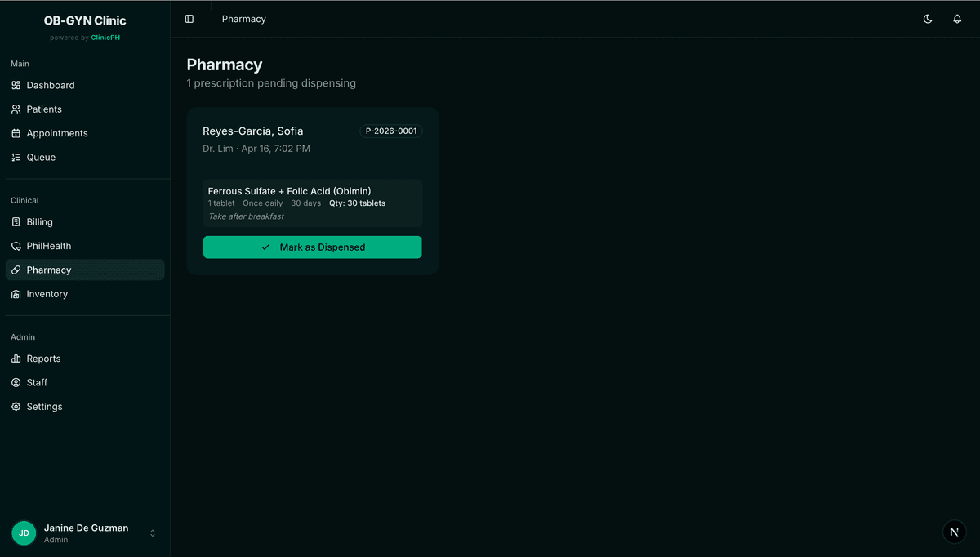Open notifications with the bell icon
This screenshot has width=980, height=557.
pos(957,19)
